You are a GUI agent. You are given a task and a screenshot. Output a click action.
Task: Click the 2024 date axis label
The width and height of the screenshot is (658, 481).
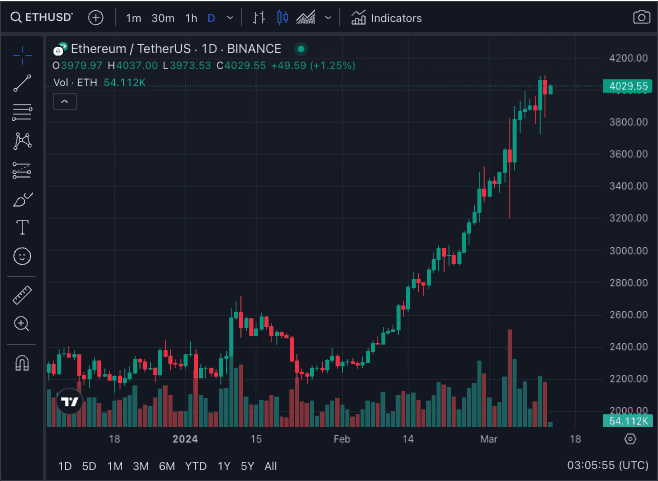(x=185, y=439)
